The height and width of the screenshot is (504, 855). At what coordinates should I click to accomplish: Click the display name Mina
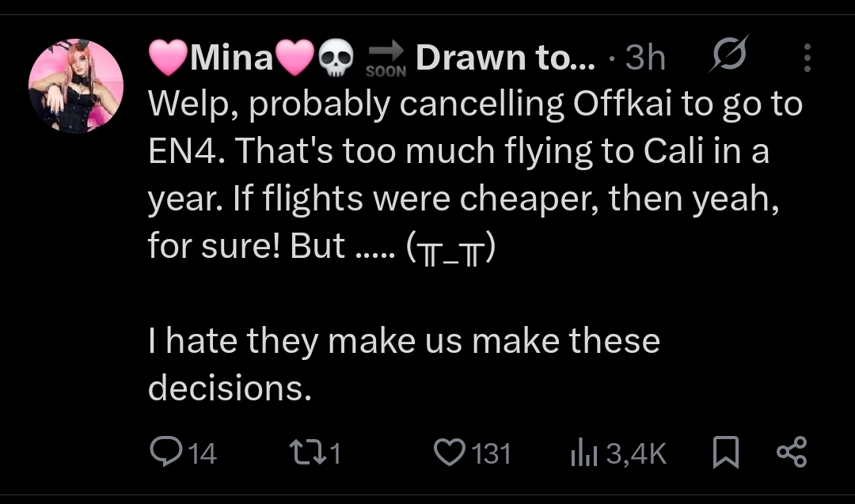pos(232,58)
